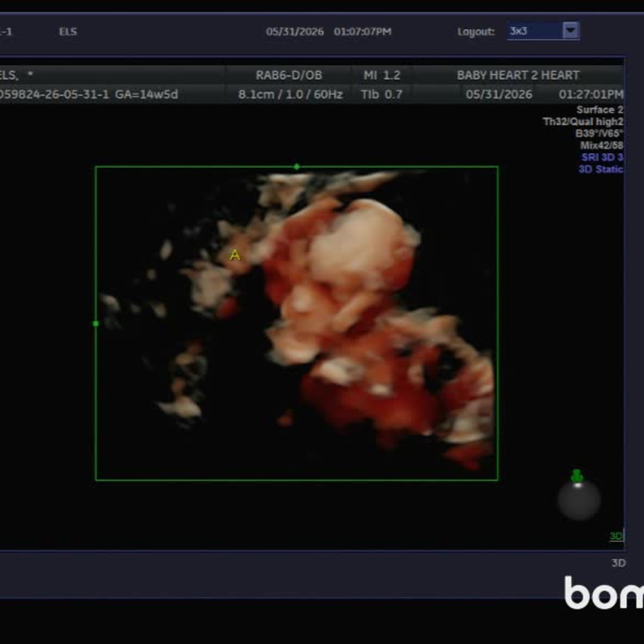
Task: Click the '01:07:07PM' header time
Action: pos(363,32)
